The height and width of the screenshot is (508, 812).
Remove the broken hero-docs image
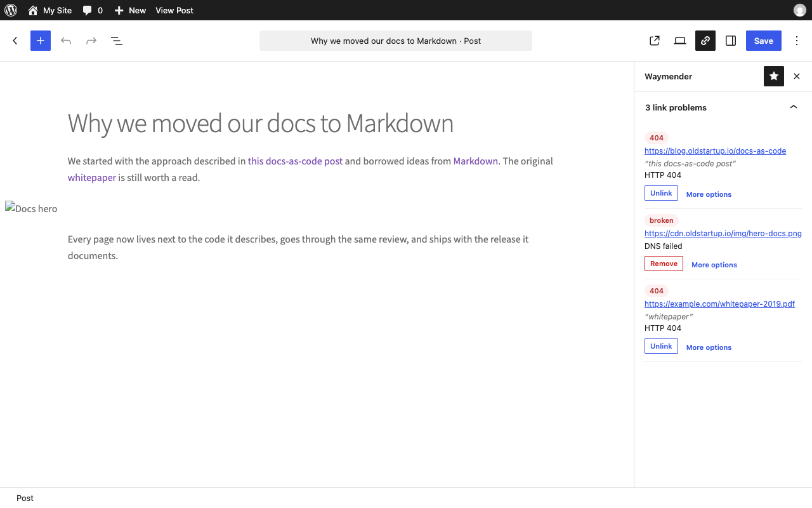664,264
